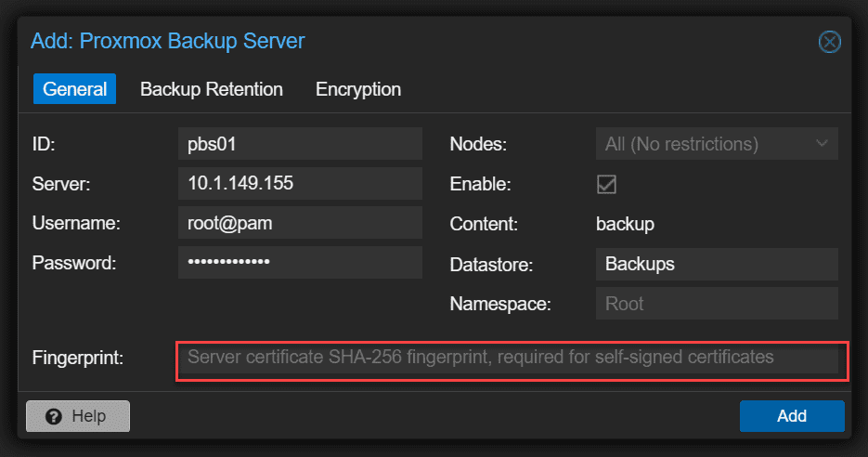
Task: Click the Nodes dropdown arrow
Action: 822,144
